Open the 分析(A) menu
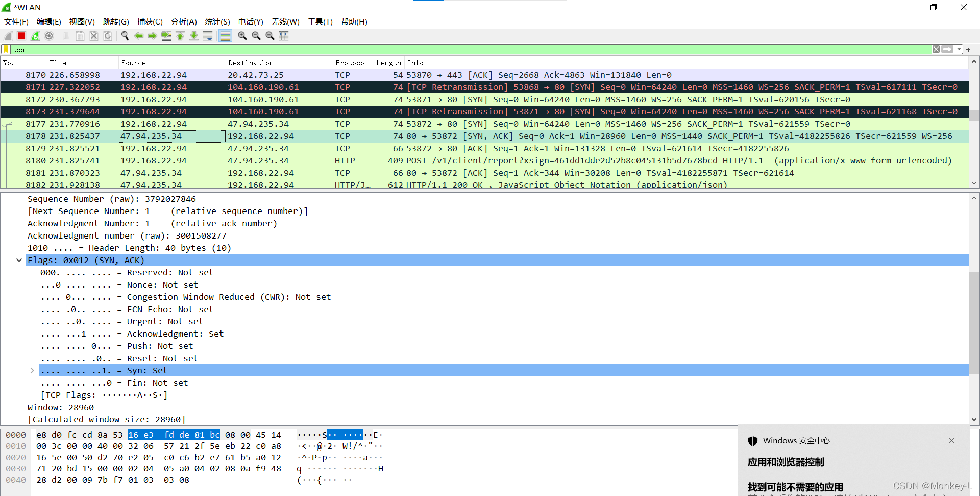 (x=184, y=22)
